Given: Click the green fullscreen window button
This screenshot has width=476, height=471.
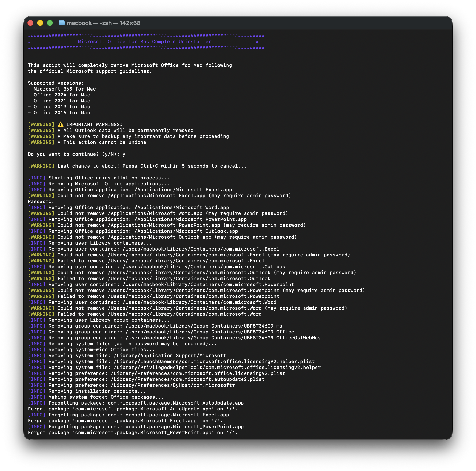Looking at the screenshot, I should click(x=50, y=23).
